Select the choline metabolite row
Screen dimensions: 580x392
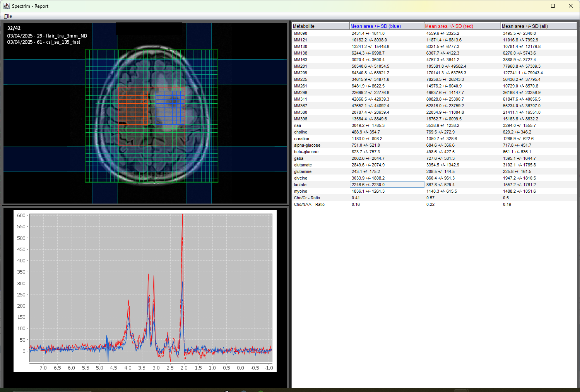(435, 132)
